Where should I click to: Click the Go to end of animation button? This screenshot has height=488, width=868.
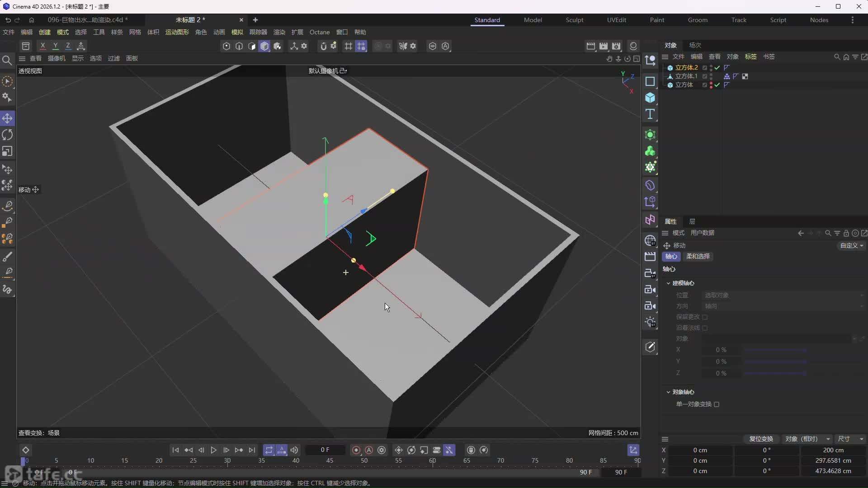(x=252, y=450)
